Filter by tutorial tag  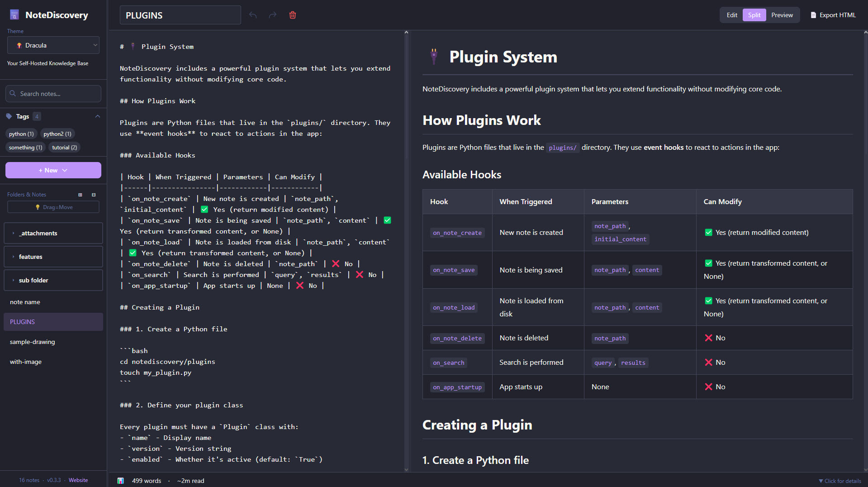[x=64, y=148]
